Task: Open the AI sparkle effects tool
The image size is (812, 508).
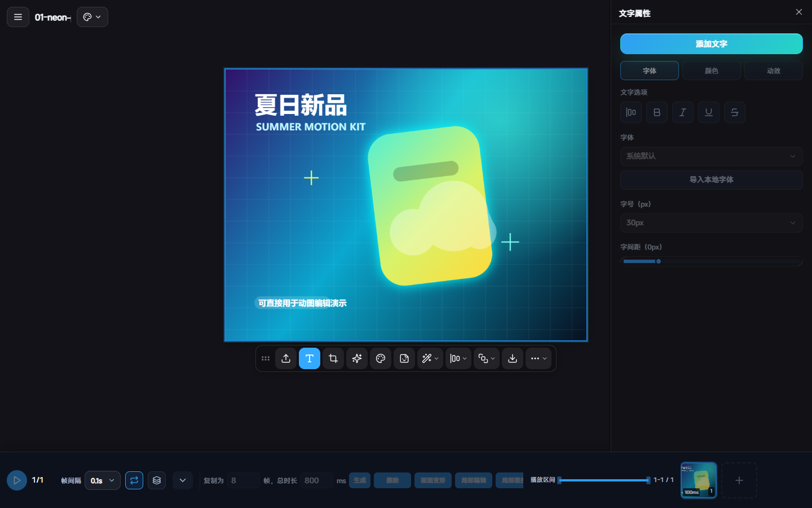Action: [357, 358]
